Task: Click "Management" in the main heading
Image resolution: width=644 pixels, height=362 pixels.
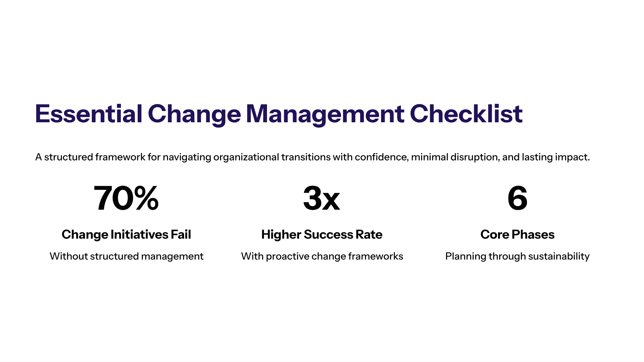Action: point(325,114)
